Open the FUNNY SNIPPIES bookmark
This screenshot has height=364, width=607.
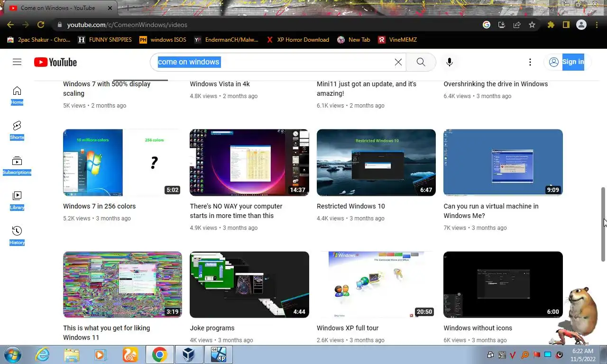coord(105,40)
